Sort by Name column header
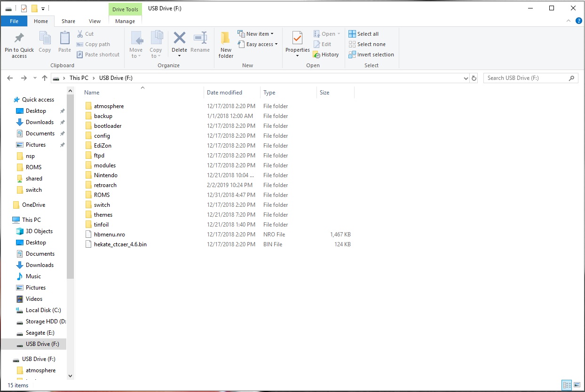Screen dimensions: 585x392 143,93
